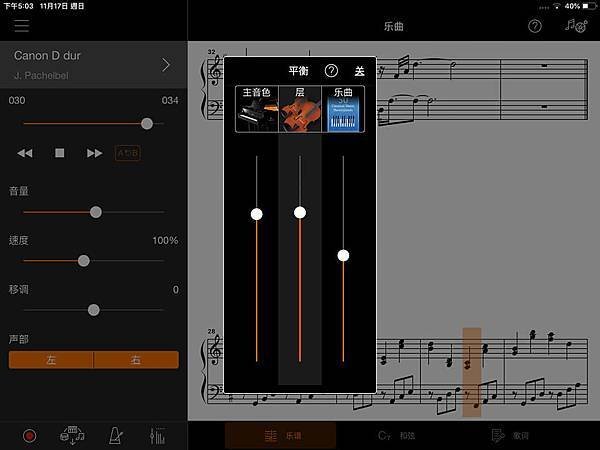
Task: Click the 乐曲 header title
Action: tap(394, 26)
